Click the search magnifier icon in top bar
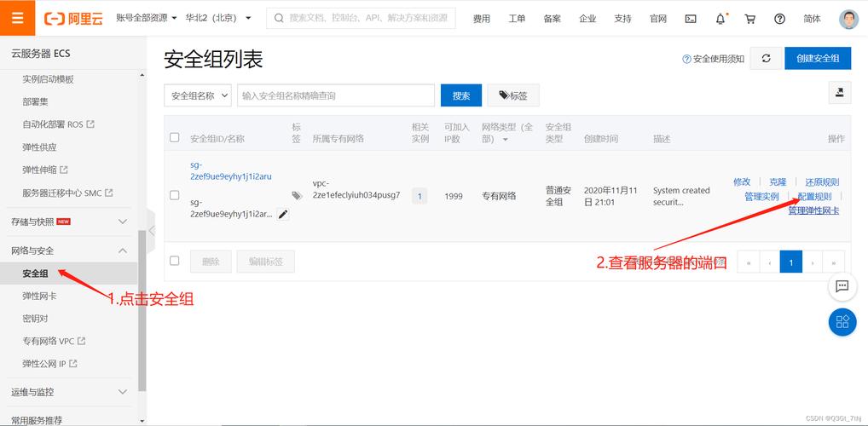The width and height of the screenshot is (868, 426). 279,18
